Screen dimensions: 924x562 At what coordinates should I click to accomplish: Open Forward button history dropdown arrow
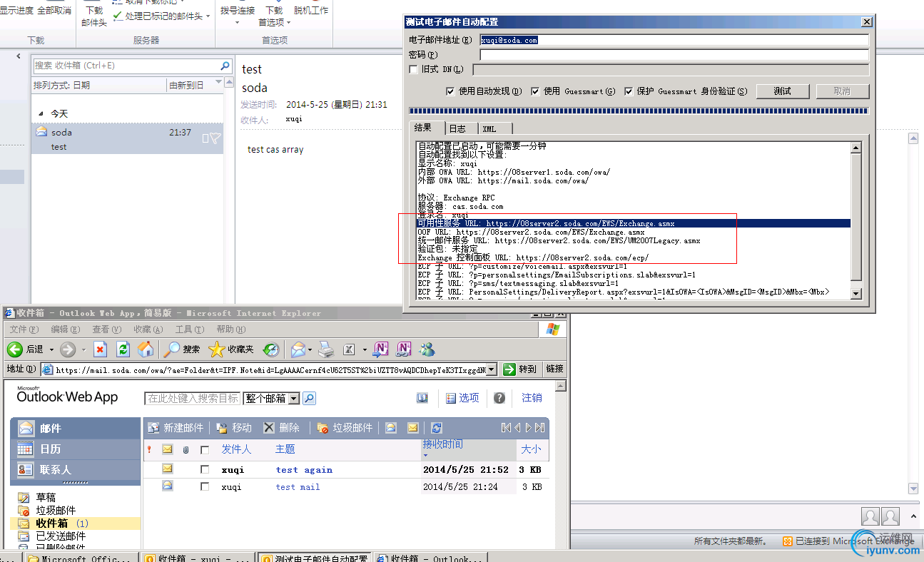[83, 349]
